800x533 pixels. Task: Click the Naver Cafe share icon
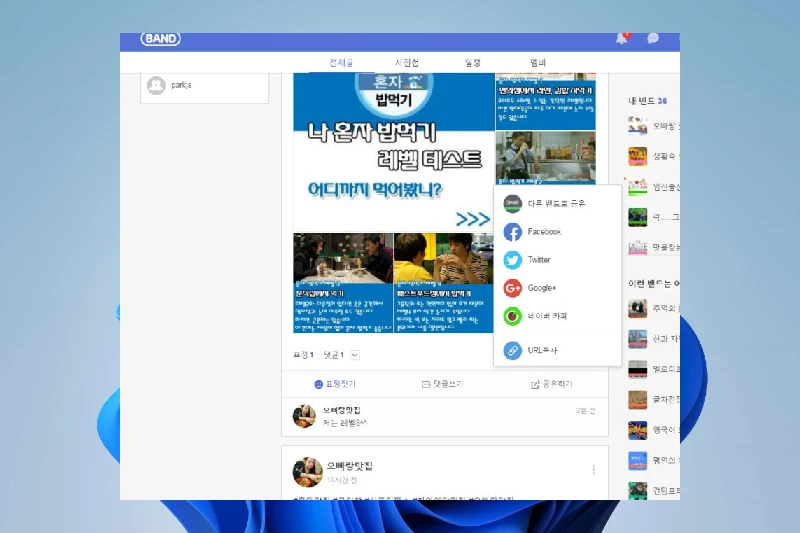click(512, 316)
